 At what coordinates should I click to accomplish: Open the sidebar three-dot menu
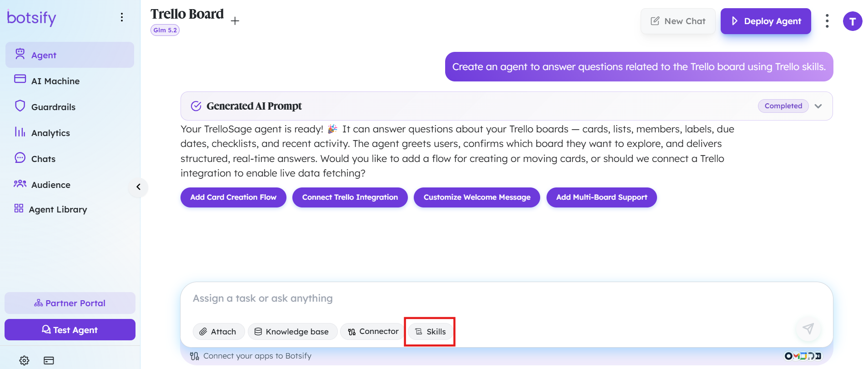tap(122, 17)
